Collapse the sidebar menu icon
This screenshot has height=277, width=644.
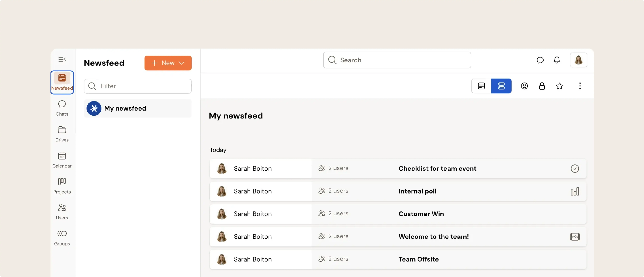coord(62,59)
